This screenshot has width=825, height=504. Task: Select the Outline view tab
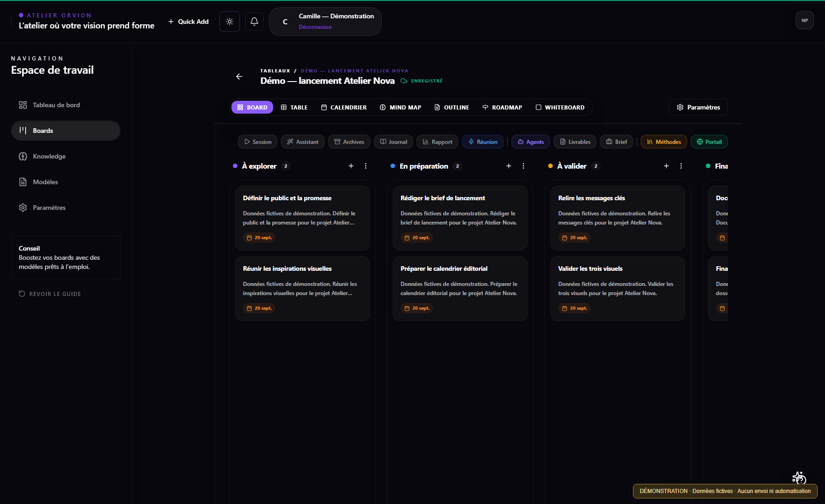click(452, 107)
